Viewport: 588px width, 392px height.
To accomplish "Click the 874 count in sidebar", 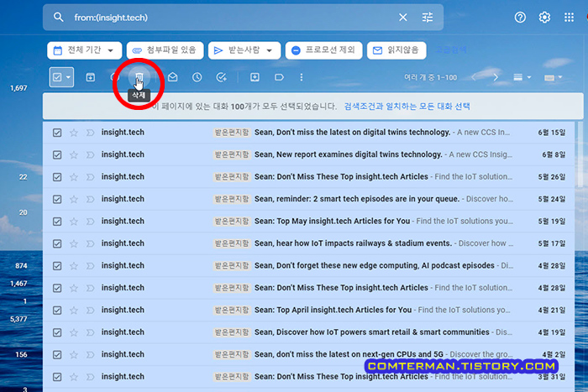I will click(21, 266).
